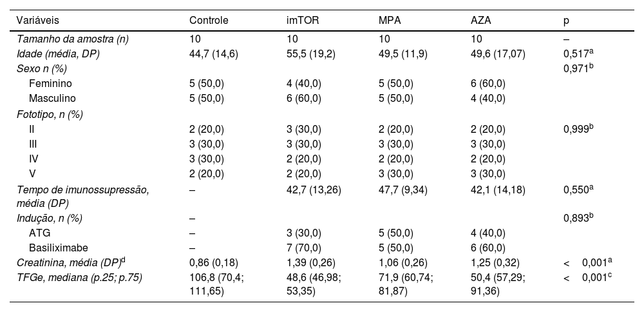Click the Feminino row label

50,83
